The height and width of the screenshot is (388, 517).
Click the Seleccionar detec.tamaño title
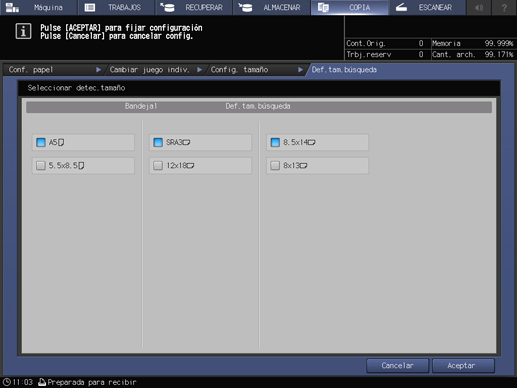point(76,88)
